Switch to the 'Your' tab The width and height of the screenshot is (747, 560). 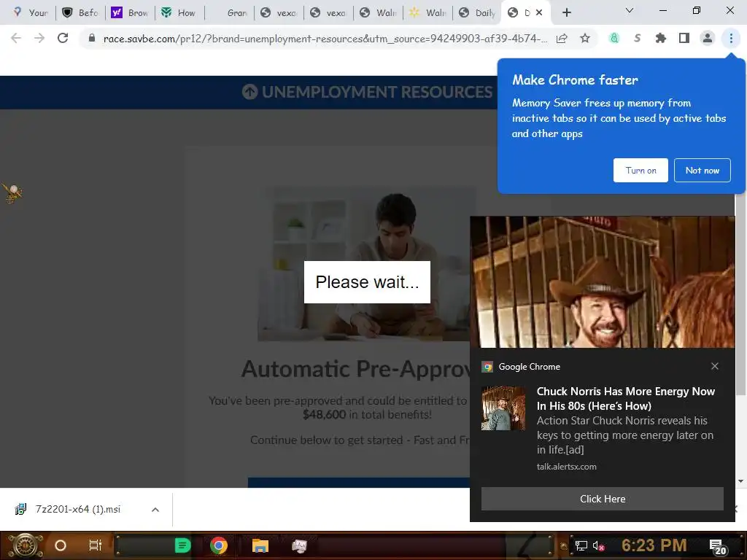[x=31, y=13]
